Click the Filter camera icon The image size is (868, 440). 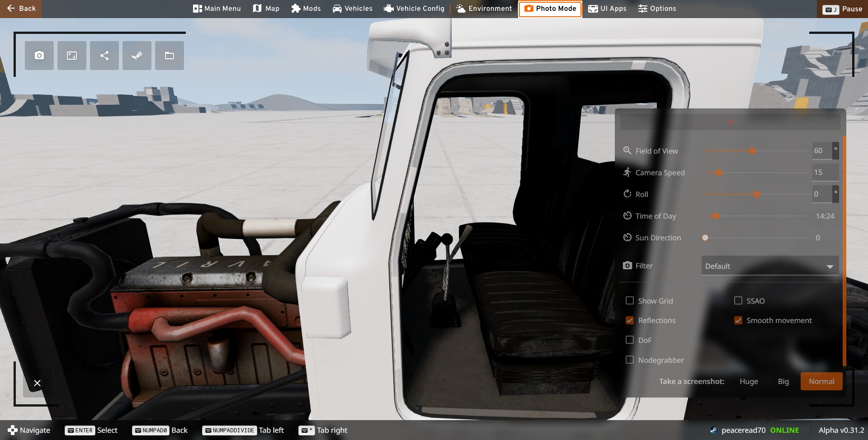click(x=627, y=265)
